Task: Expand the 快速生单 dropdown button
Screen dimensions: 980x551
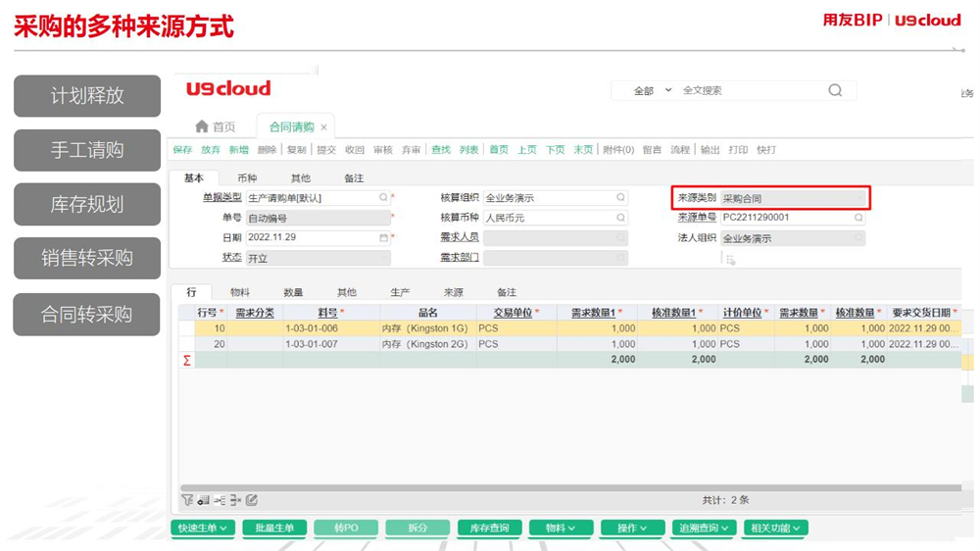Action: click(203, 527)
